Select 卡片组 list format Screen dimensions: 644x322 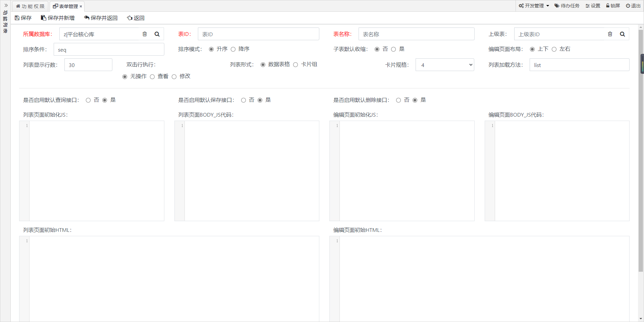[296, 65]
